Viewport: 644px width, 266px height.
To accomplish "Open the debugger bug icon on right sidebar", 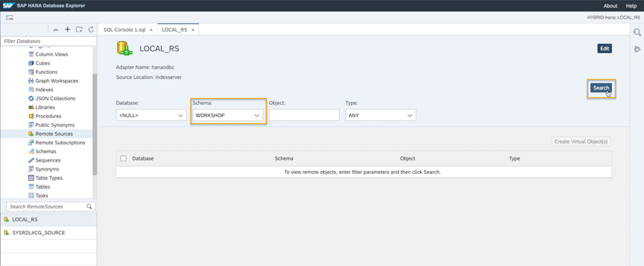I will pyautogui.click(x=637, y=49).
